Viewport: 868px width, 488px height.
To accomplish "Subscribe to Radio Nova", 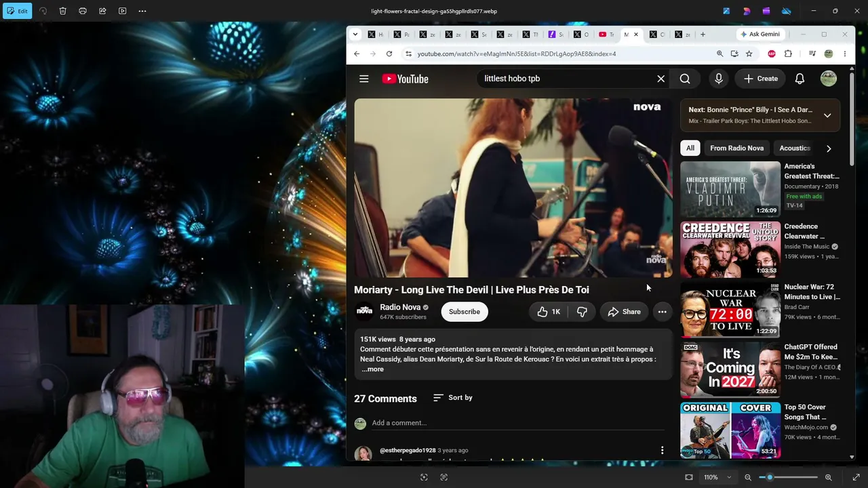I will coord(465,312).
